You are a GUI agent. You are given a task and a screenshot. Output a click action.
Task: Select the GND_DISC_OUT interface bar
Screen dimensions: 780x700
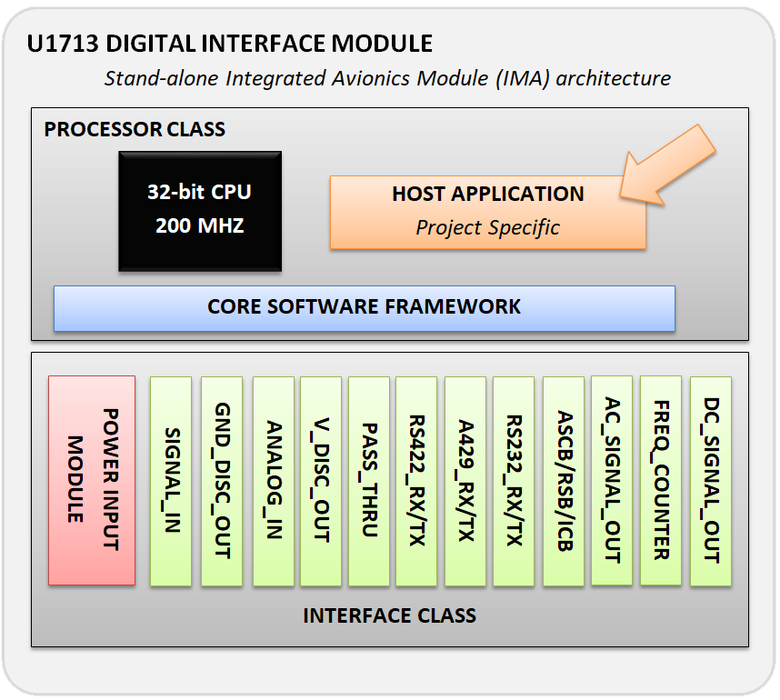click(222, 481)
